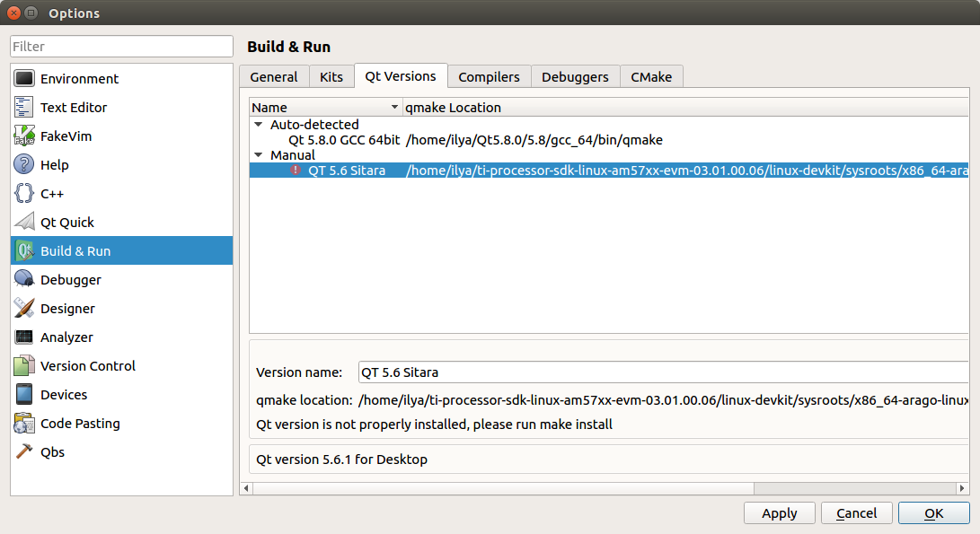The width and height of the screenshot is (980, 534).
Task: Open the Designer tools icon
Action: 24,309
